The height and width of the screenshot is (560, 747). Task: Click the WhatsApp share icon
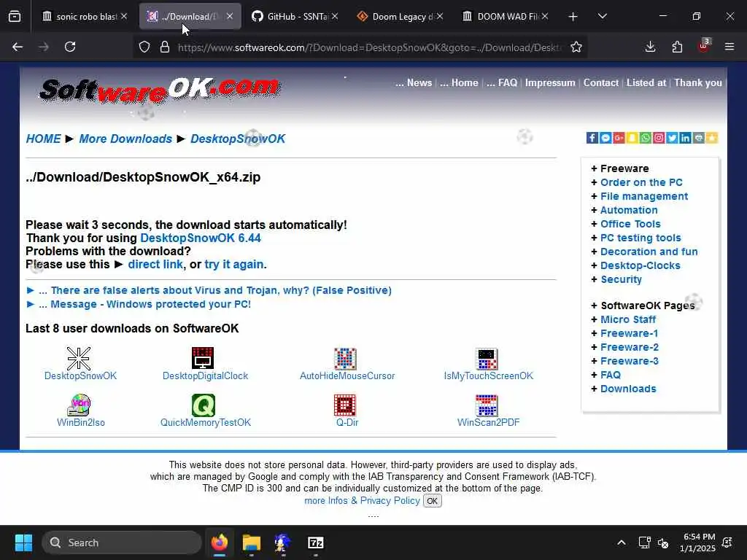click(x=646, y=138)
